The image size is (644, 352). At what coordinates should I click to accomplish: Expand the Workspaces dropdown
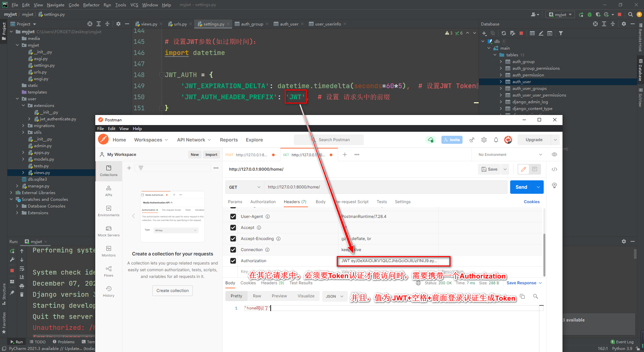[151, 140]
